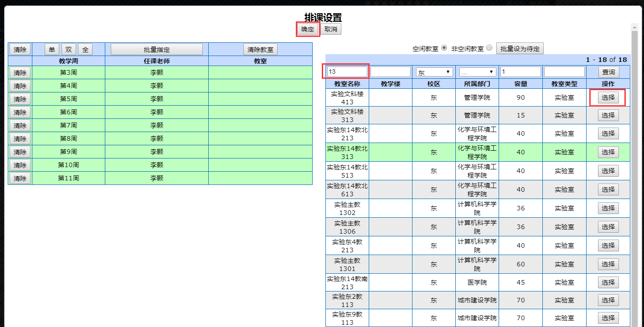644x327 pixels.
Task: Clear the 第10周 row
Action: (x=20, y=165)
